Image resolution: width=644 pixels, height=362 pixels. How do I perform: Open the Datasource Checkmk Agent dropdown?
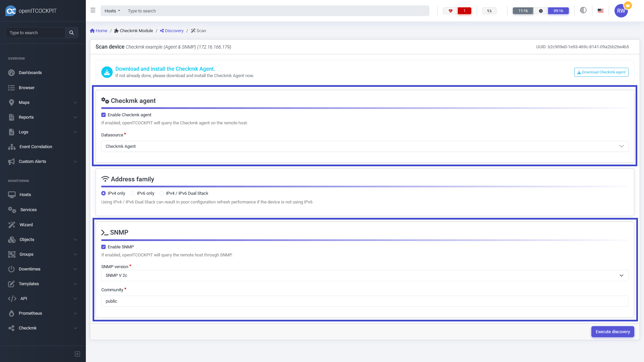pyautogui.click(x=365, y=146)
